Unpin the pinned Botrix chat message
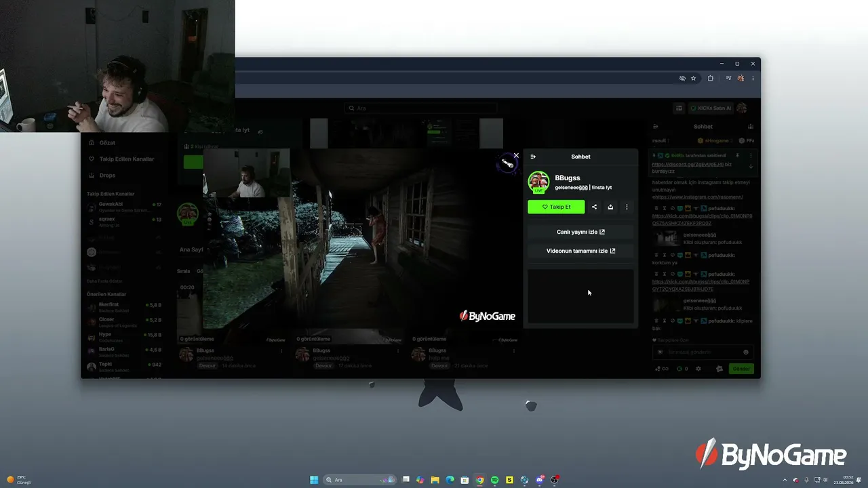The width and height of the screenshot is (868, 488). coord(737,155)
